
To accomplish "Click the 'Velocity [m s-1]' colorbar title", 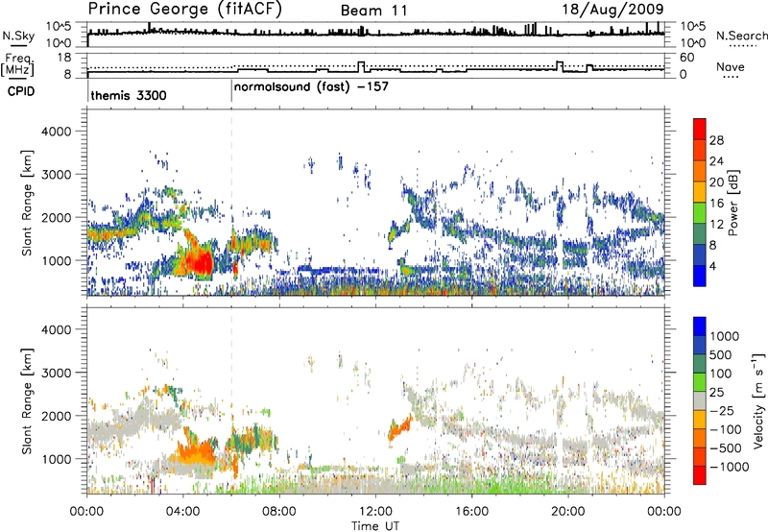I will click(x=758, y=400).
